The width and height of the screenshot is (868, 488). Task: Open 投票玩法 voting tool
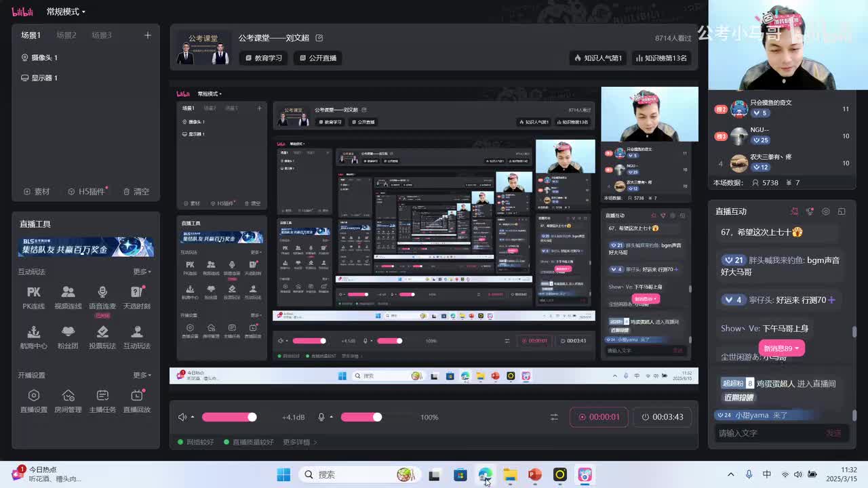102,338
